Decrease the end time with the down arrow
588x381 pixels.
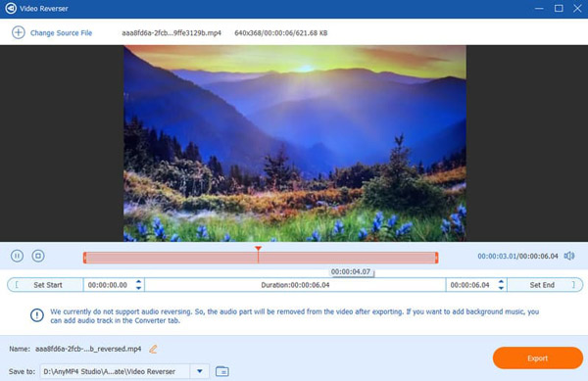coord(502,288)
